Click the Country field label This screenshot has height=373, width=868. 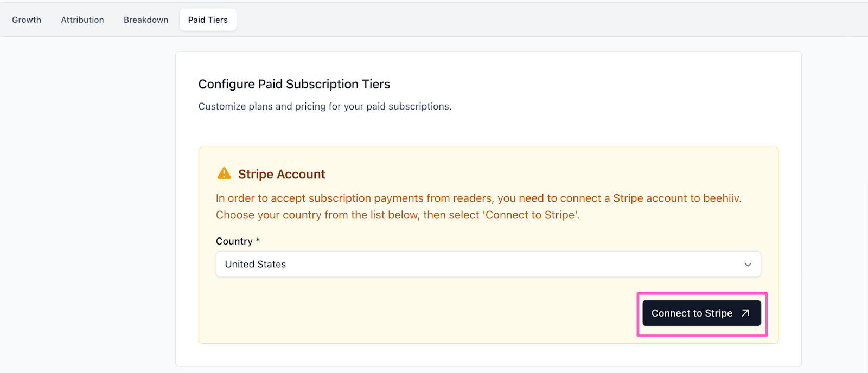234,241
